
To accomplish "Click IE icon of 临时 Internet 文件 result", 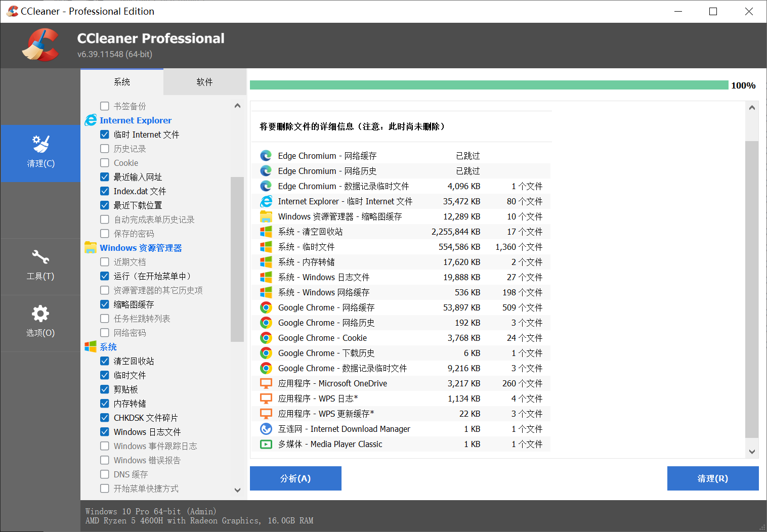I will coord(266,201).
